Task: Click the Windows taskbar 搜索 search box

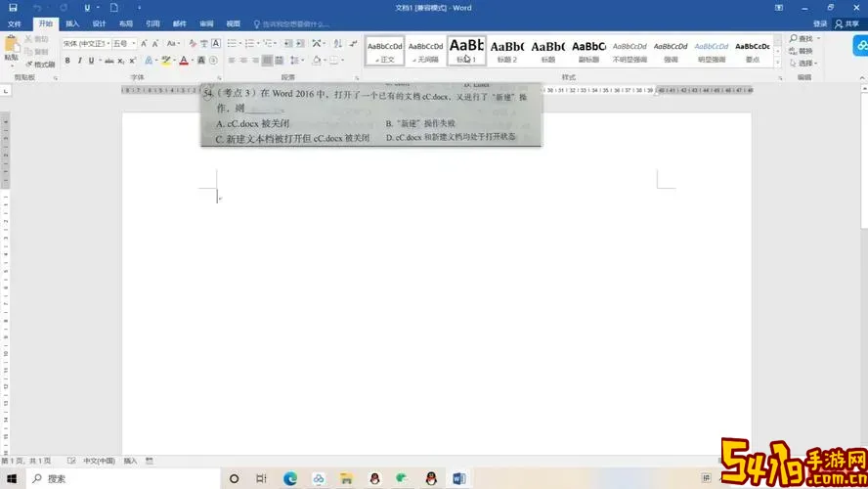Action: pos(123,478)
